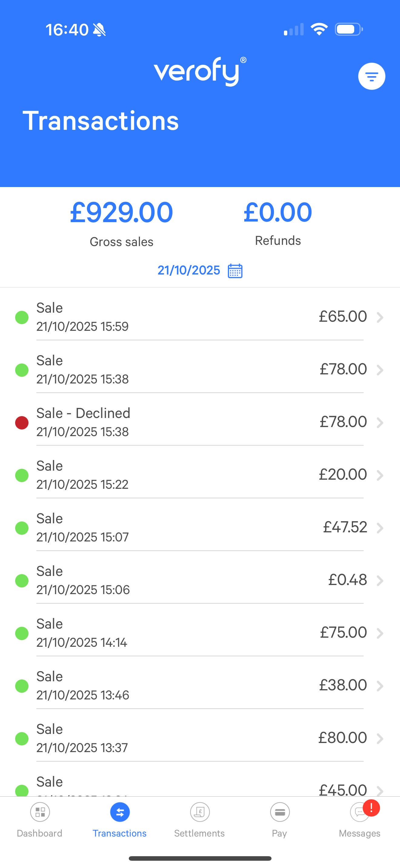The image size is (400, 868).
Task: Tap the red declined status dot
Action: [x=22, y=422]
